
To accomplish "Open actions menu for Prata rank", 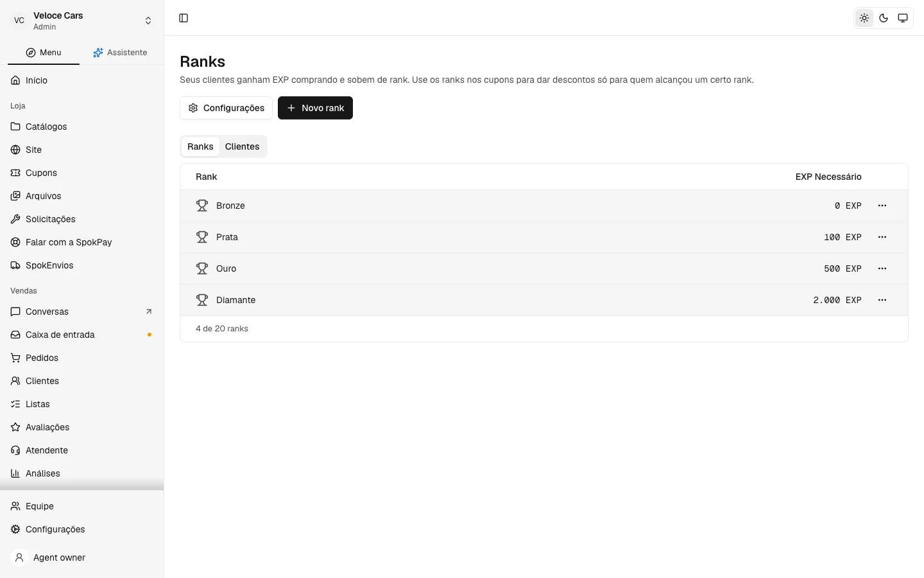I will pos(882,237).
